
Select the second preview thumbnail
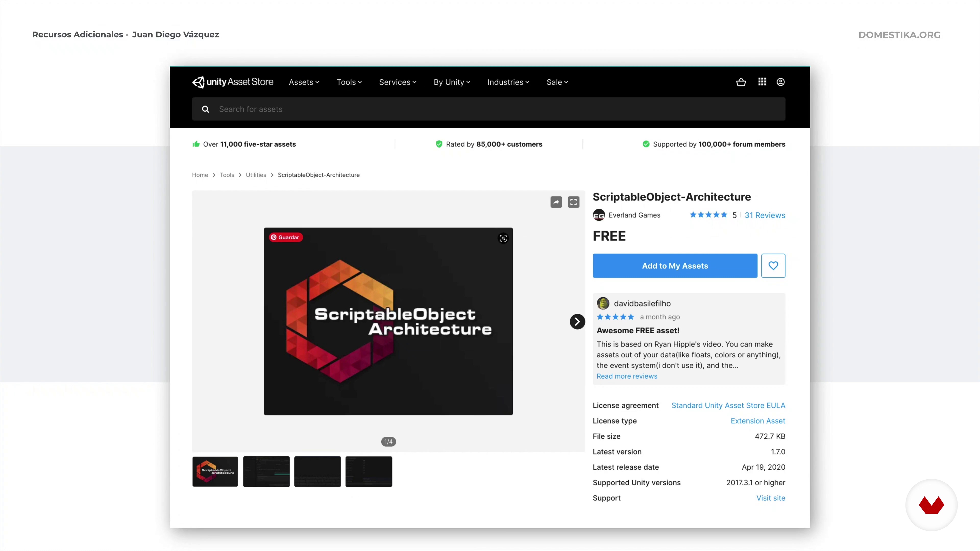pos(266,471)
